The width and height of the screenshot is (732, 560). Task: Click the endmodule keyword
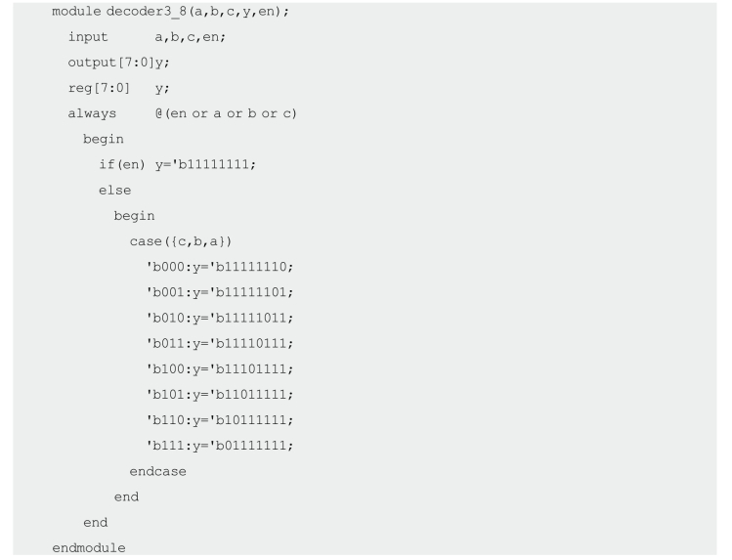click(89, 548)
